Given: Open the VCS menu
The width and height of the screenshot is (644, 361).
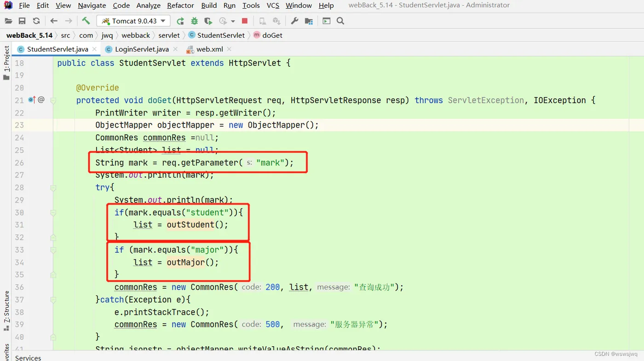Looking at the screenshot, I should [273, 6].
